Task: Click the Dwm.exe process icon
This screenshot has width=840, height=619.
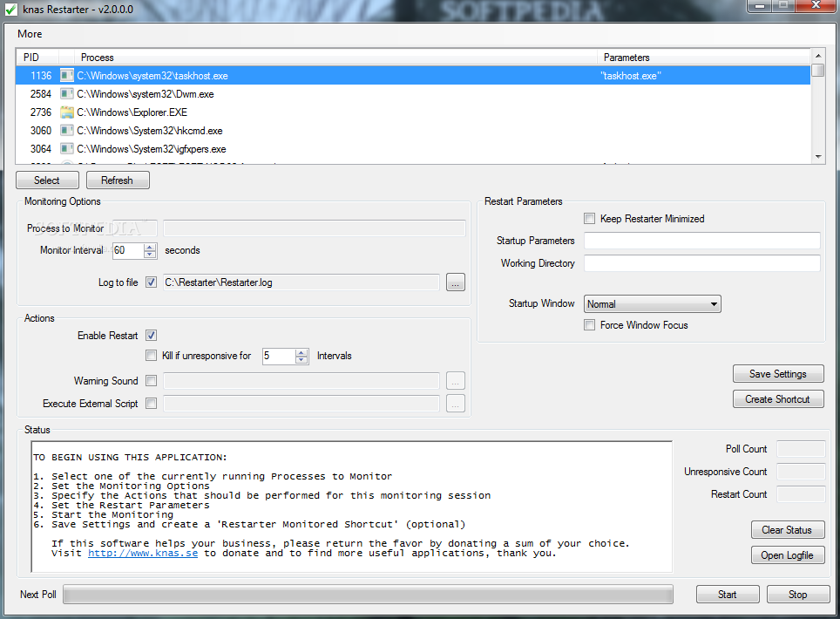Action: click(67, 94)
